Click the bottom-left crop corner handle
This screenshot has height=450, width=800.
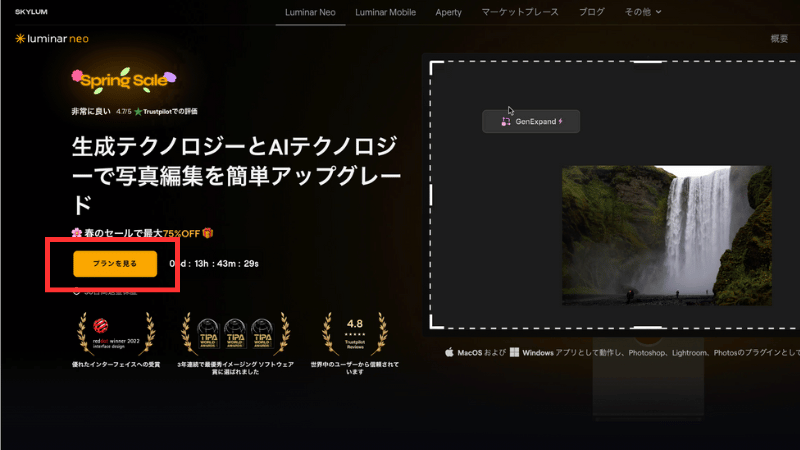pyautogui.click(x=437, y=322)
